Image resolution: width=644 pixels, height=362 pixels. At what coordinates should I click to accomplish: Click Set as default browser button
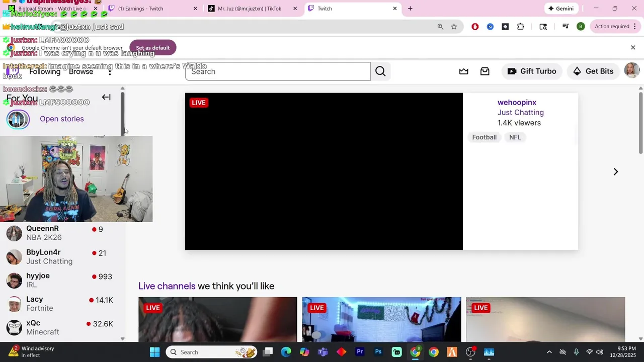153,48
